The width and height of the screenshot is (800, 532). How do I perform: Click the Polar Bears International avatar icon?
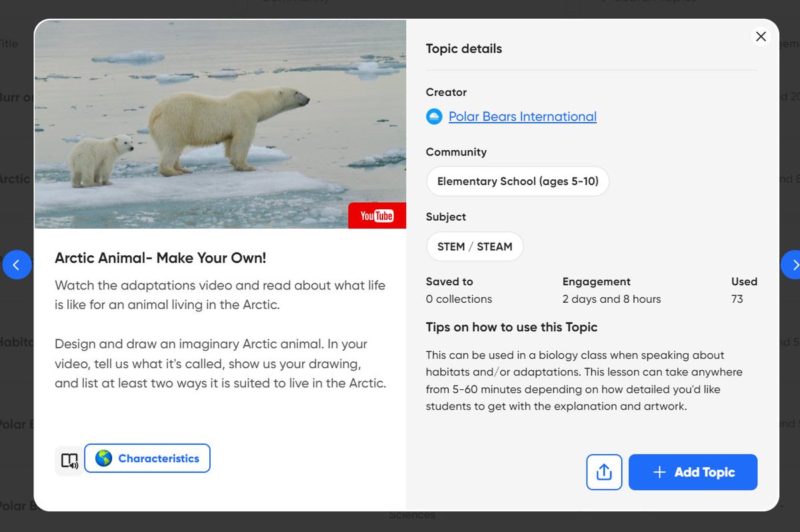point(434,117)
